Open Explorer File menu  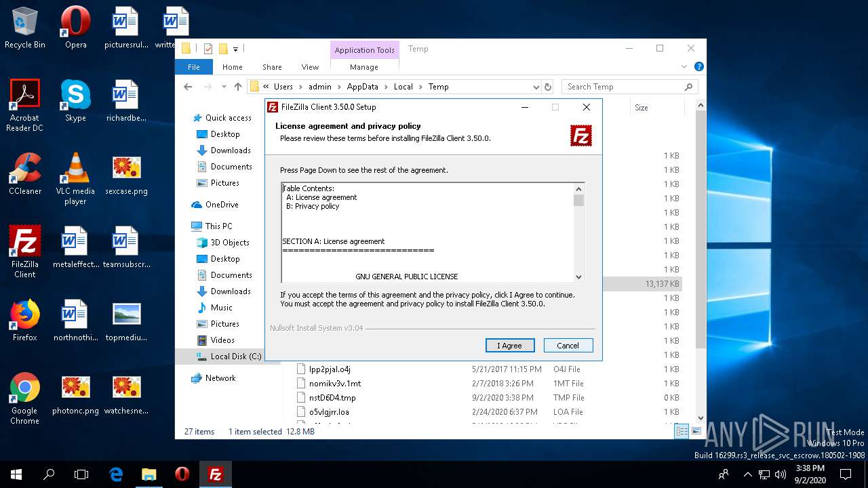point(194,67)
